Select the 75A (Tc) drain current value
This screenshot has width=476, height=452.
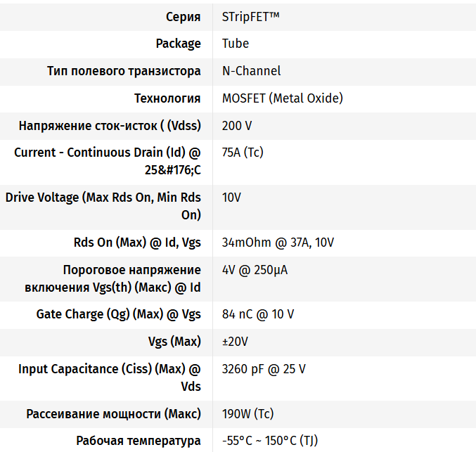243,153
